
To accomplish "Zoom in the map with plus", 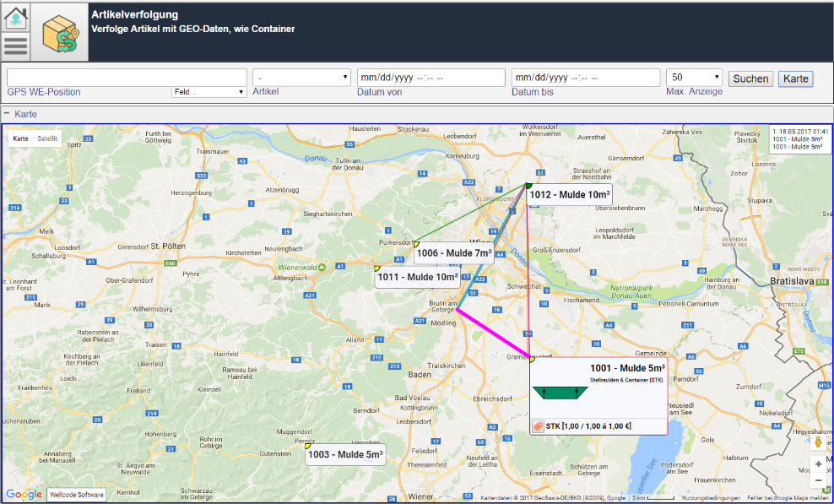I will (818, 464).
